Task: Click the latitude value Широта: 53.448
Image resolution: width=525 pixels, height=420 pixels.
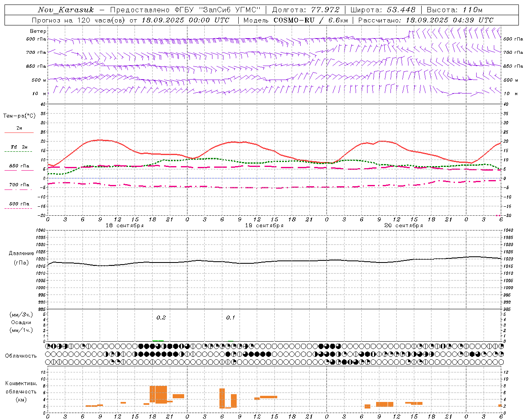Action: [x=383, y=10]
